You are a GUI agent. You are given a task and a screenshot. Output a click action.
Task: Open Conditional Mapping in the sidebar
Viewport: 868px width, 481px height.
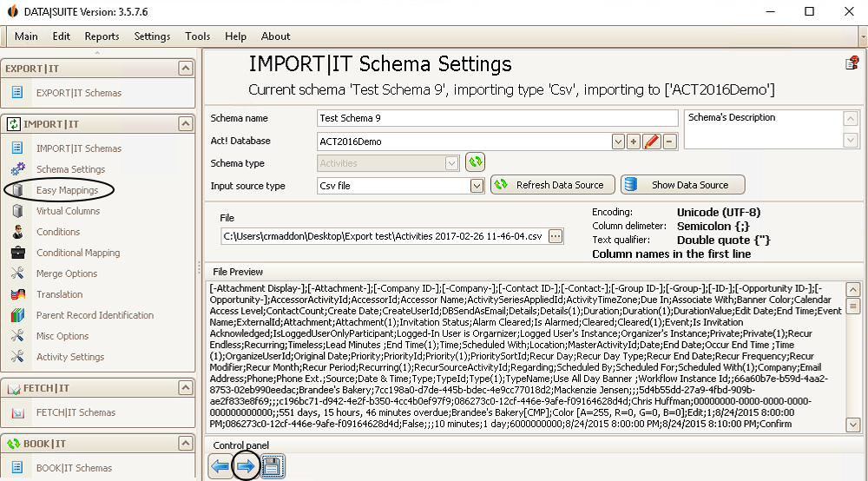pos(78,253)
